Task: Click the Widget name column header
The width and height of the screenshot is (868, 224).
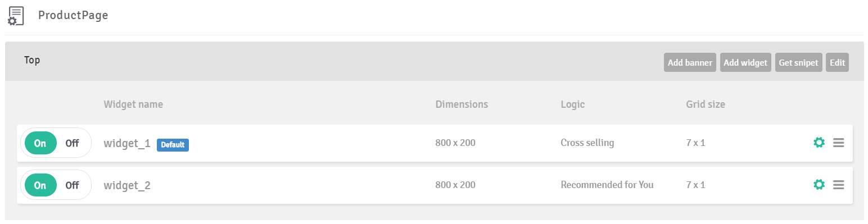Action: [x=133, y=104]
